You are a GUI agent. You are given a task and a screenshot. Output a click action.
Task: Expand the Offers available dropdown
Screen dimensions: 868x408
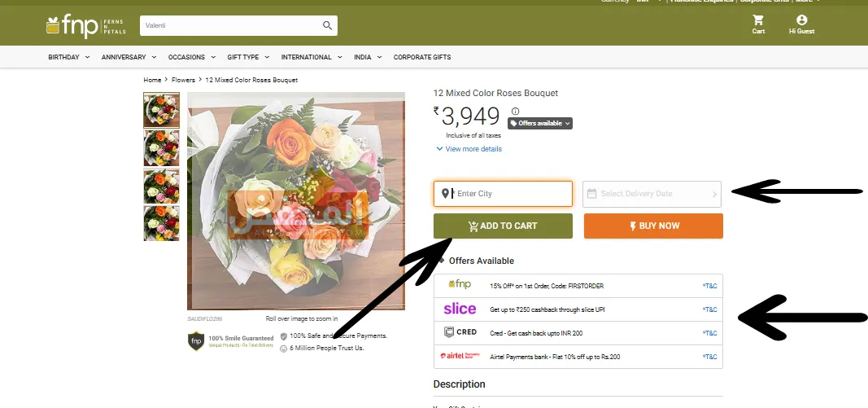pos(540,123)
